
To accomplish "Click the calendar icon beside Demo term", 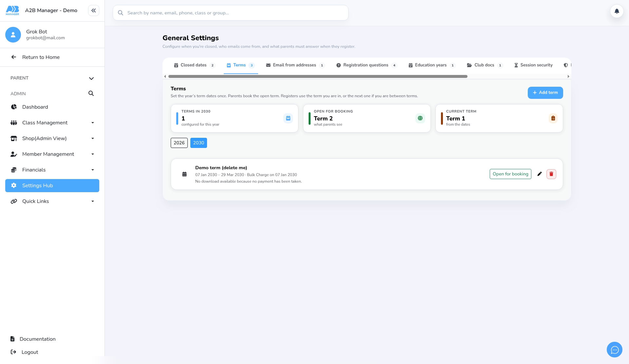I will (184, 174).
